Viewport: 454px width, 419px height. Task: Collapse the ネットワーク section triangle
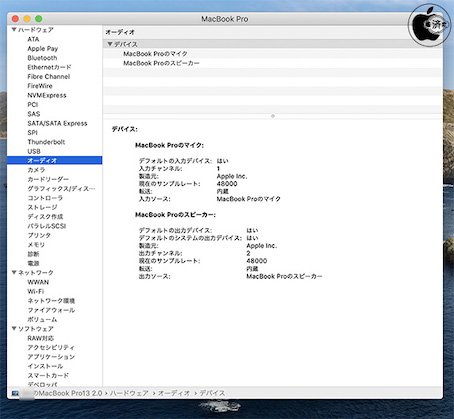coord(14,272)
